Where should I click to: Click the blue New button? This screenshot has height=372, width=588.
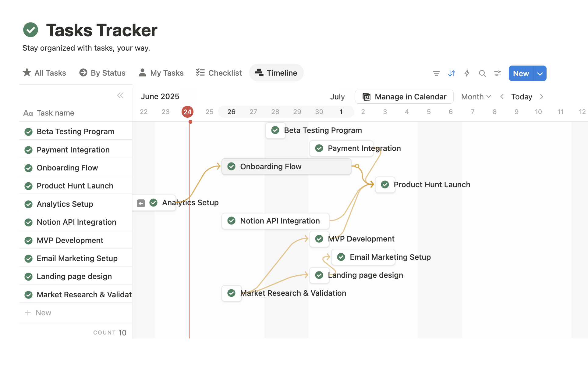[x=521, y=73]
